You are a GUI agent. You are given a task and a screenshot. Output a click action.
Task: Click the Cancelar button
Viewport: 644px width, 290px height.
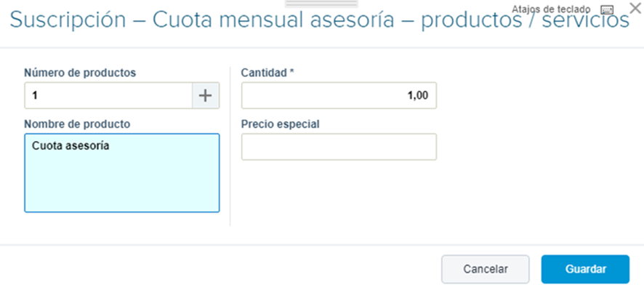click(486, 270)
